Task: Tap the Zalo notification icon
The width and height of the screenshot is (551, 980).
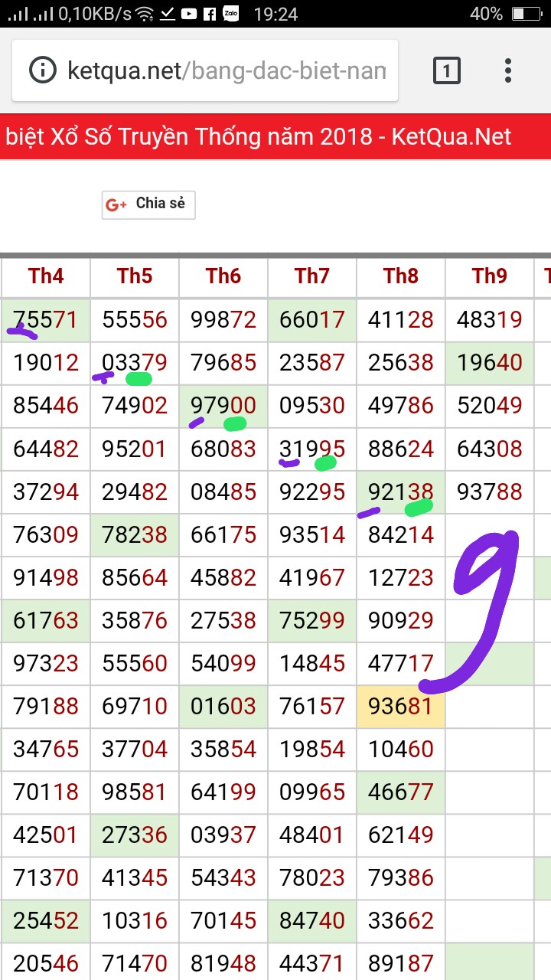Action: pos(230,14)
